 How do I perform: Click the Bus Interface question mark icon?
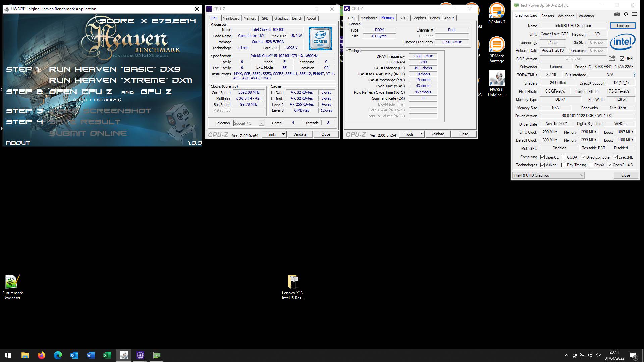pos(634,75)
